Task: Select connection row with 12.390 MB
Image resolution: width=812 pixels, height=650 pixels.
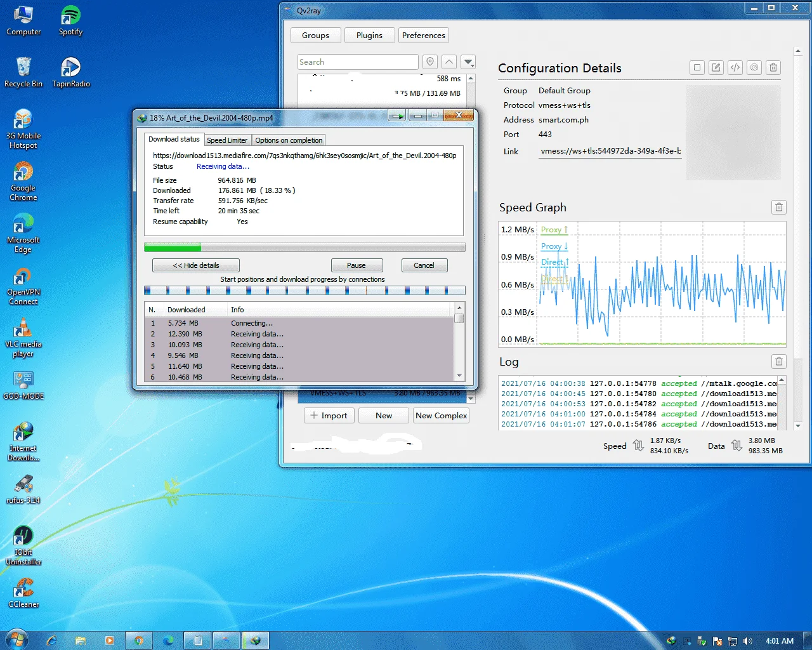Action: point(299,334)
